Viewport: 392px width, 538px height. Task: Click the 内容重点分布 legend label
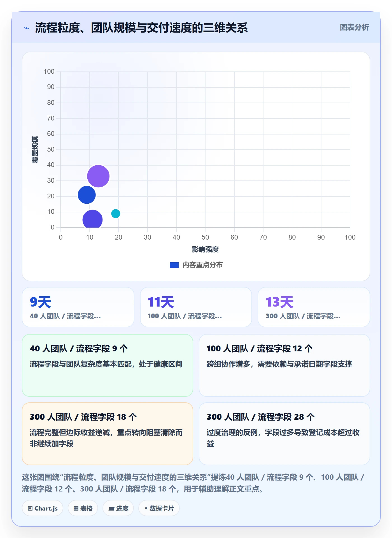click(x=202, y=265)
